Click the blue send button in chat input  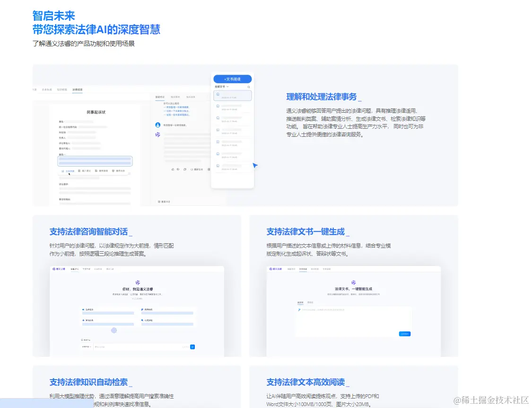coord(192,347)
